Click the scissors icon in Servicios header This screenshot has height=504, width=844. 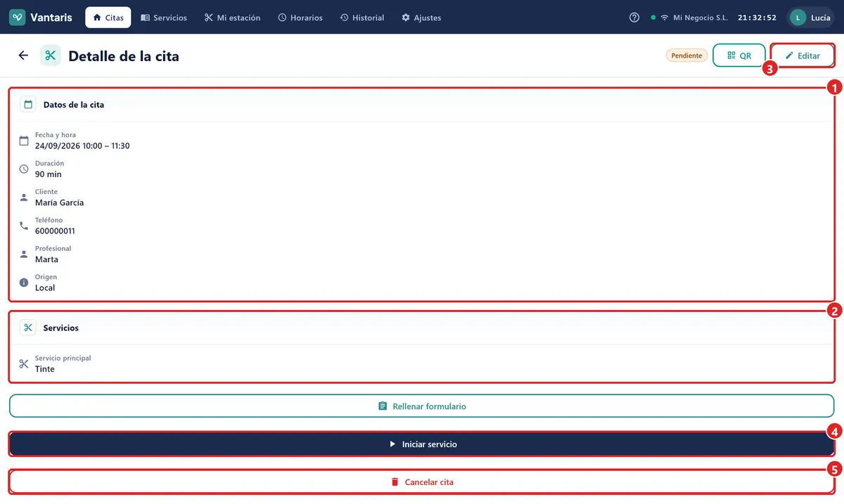28,328
